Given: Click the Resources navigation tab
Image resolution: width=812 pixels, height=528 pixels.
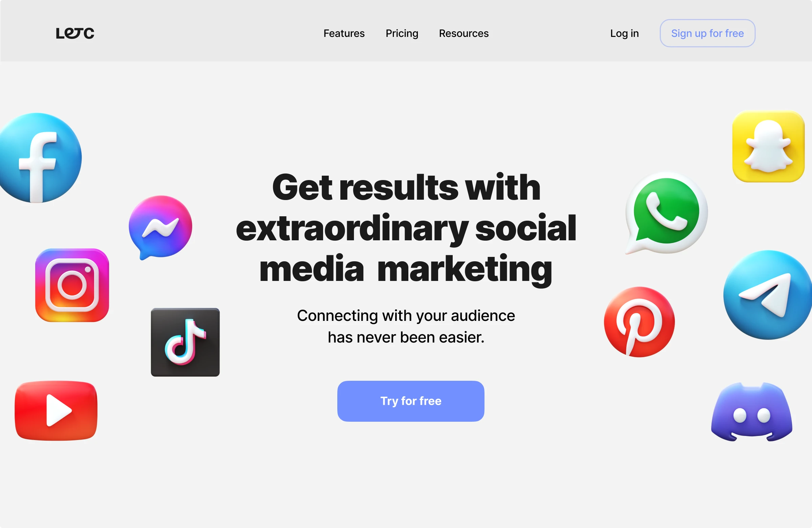Looking at the screenshot, I should click(x=464, y=32).
